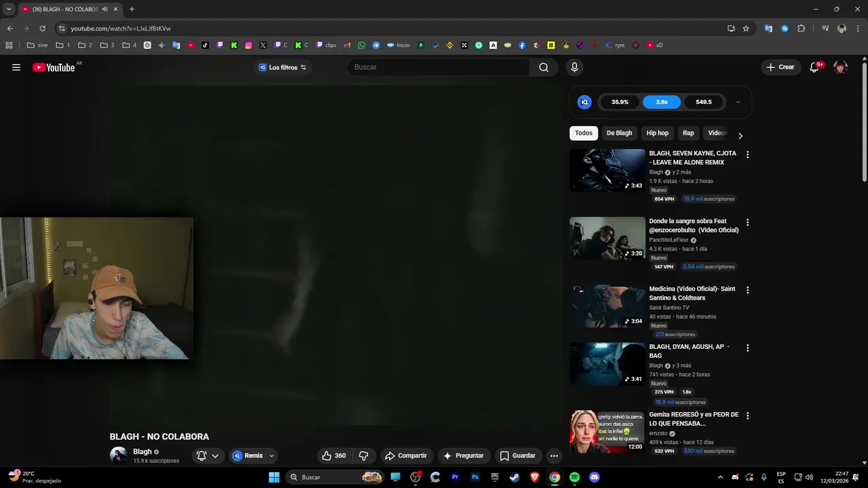Image resolution: width=868 pixels, height=488 pixels.
Task: Open Steam from the taskbar
Action: pyautogui.click(x=515, y=477)
